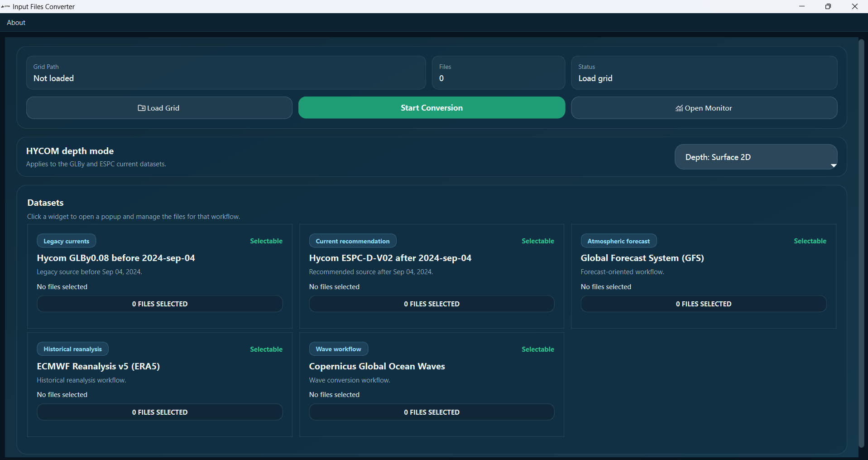Click 0 FILES SELECTED on the Copernicus Waves card
The height and width of the screenshot is (460, 868).
432,412
